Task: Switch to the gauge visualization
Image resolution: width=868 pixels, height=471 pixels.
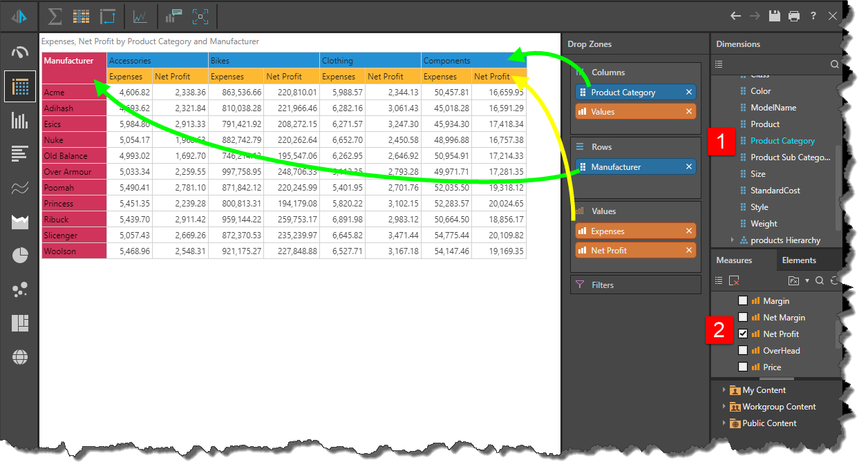Action: [20, 52]
